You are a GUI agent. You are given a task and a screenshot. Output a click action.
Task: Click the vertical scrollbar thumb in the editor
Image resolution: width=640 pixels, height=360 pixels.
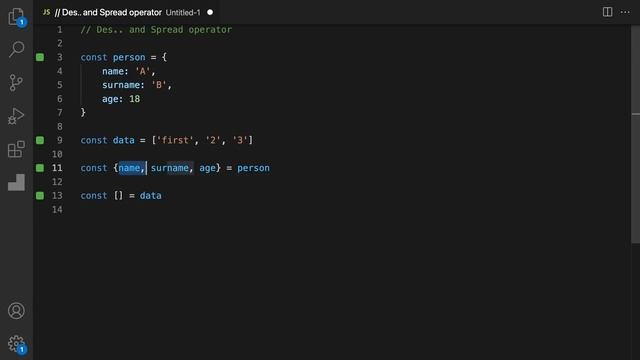635,135
